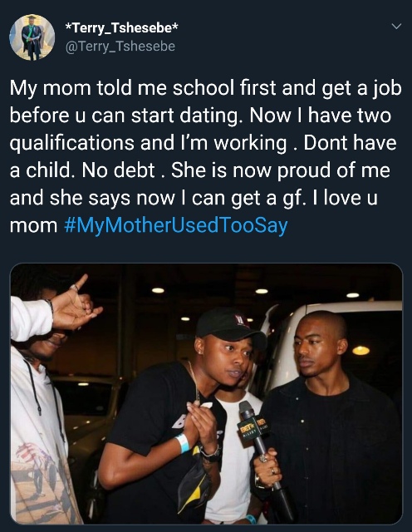This screenshot has width=412, height=532.
Task: Expand the tweet options chevron
Action: [396, 26]
